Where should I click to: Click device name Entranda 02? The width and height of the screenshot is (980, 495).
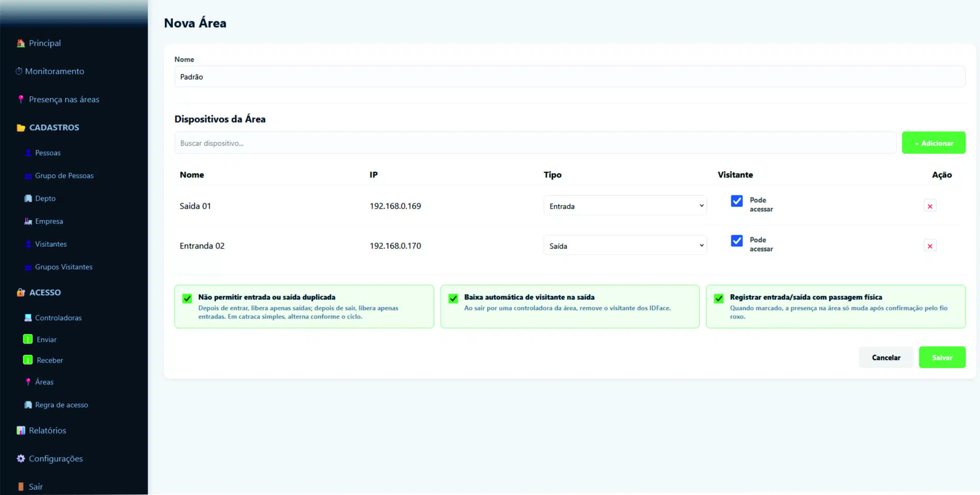tap(202, 246)
